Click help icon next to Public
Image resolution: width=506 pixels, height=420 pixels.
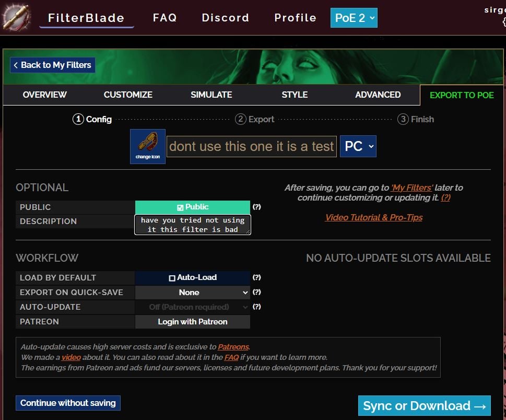(256, 207)
